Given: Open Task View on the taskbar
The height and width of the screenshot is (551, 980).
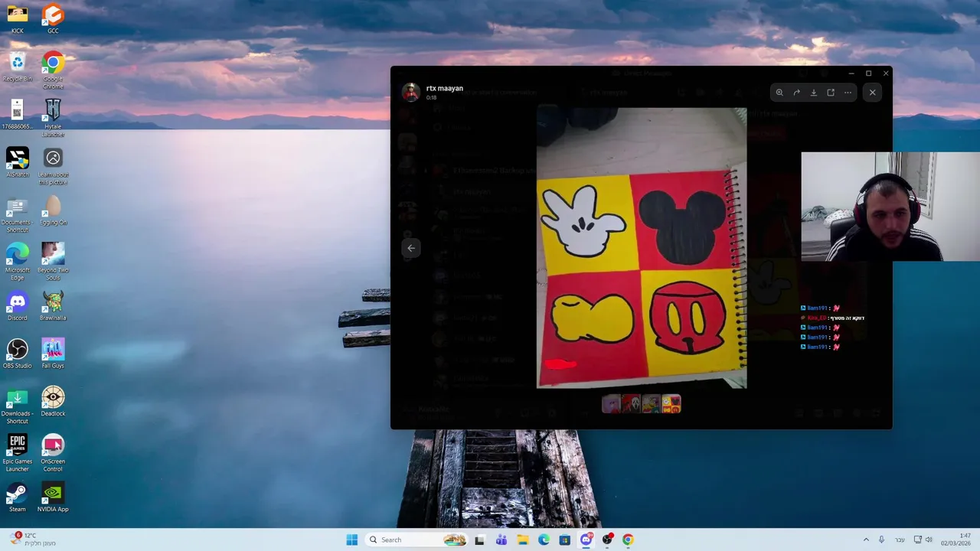Looking at the screenshot, I should (479, 540).
